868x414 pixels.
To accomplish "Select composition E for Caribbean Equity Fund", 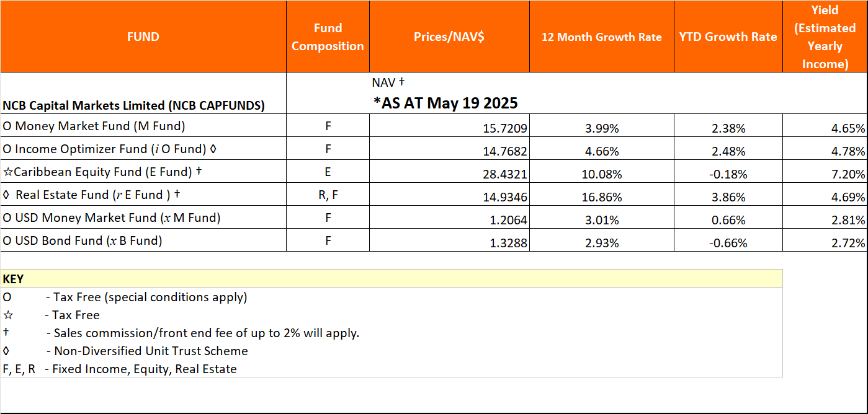I will pyautogui.click(x=328, y=172).
